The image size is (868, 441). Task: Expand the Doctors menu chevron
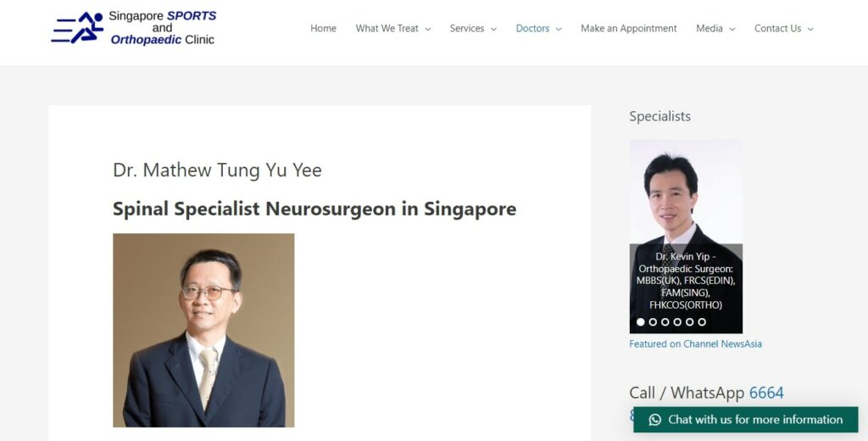point(559,30)
